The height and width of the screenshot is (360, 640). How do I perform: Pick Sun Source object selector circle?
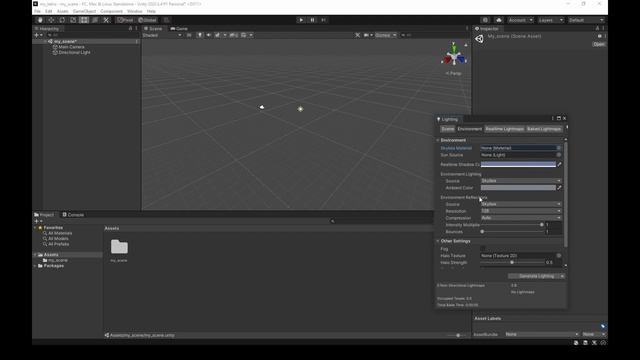point(559,155)
